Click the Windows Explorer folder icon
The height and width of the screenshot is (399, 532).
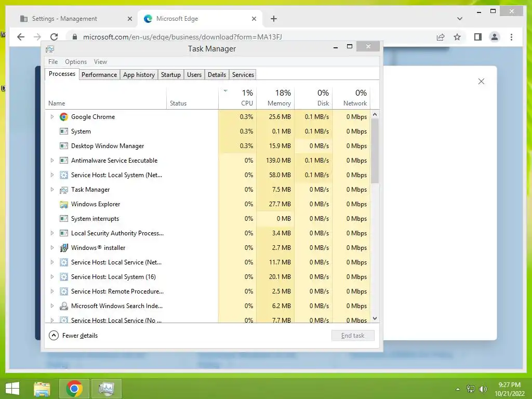point(63,204)
